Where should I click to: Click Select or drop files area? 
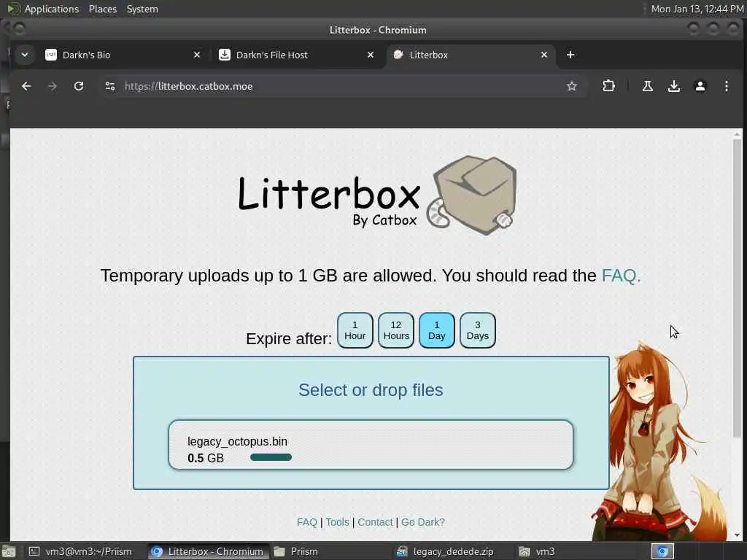pos(371,390)
